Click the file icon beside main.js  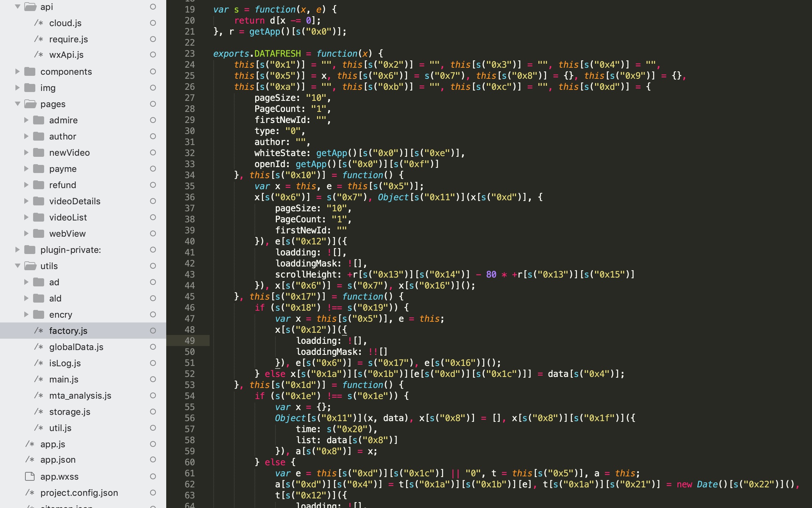tap(39, 379)
